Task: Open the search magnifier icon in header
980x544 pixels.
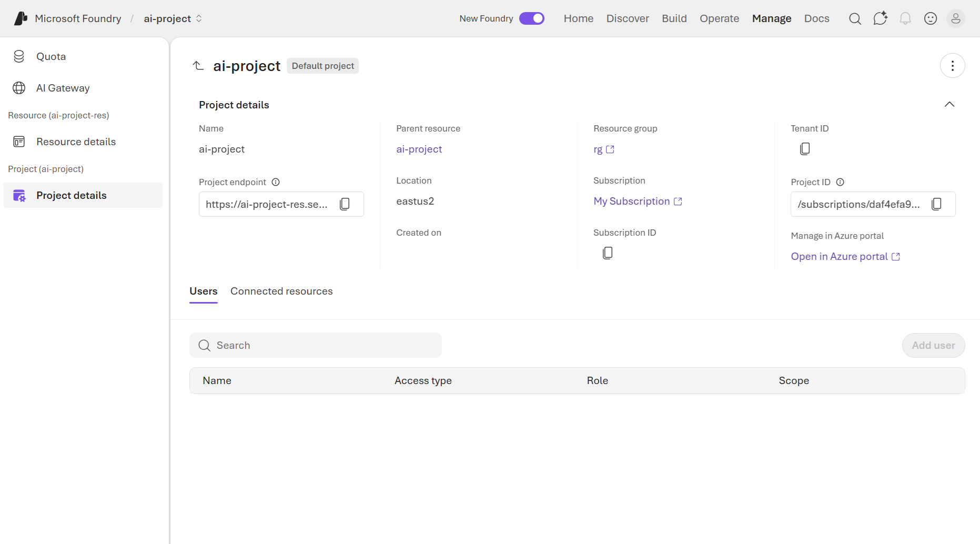Action: [855, 19]
